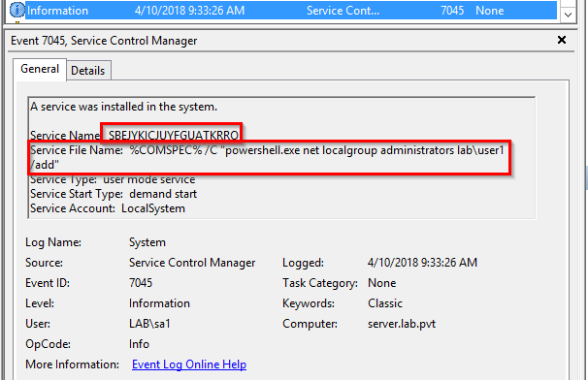Click the Logged value 4/10/2018 9:33:26 AM

(x=422, y=263)
